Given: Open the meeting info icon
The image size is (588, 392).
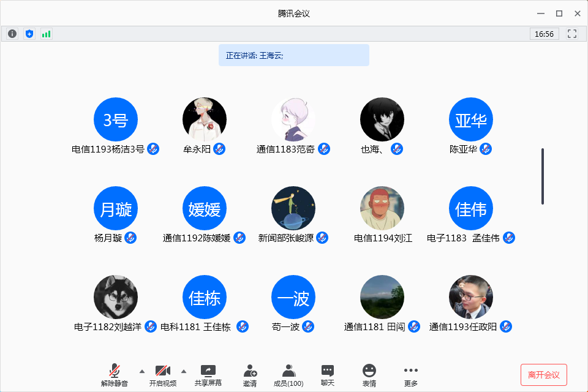Looking at the screenshot, I should (x=12, y=34).
